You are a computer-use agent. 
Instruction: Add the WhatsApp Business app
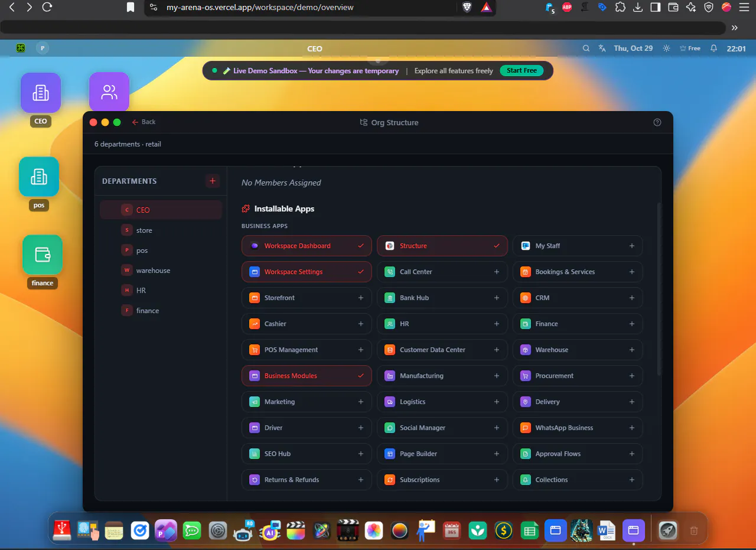pos(578,428)
